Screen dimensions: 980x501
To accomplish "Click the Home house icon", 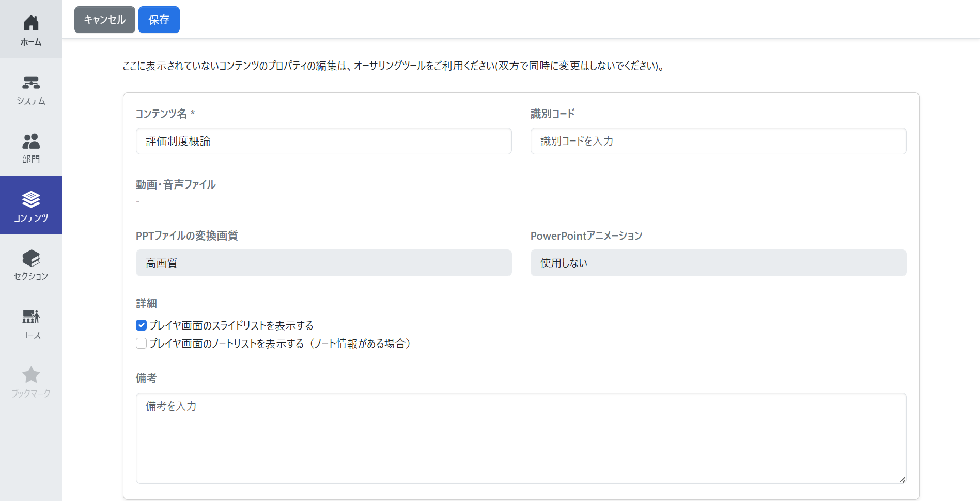I will (31, 23).
